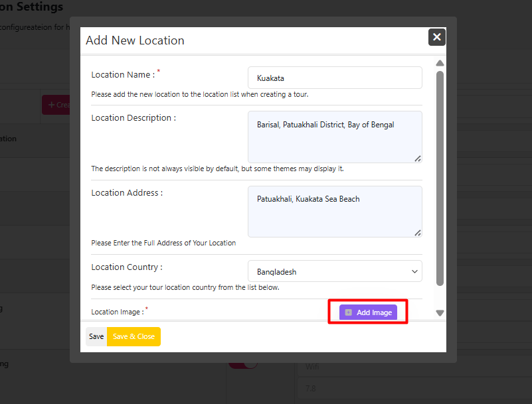
Task: Focus the Location Name field containing Kuakata
Action: click(335, 78)
